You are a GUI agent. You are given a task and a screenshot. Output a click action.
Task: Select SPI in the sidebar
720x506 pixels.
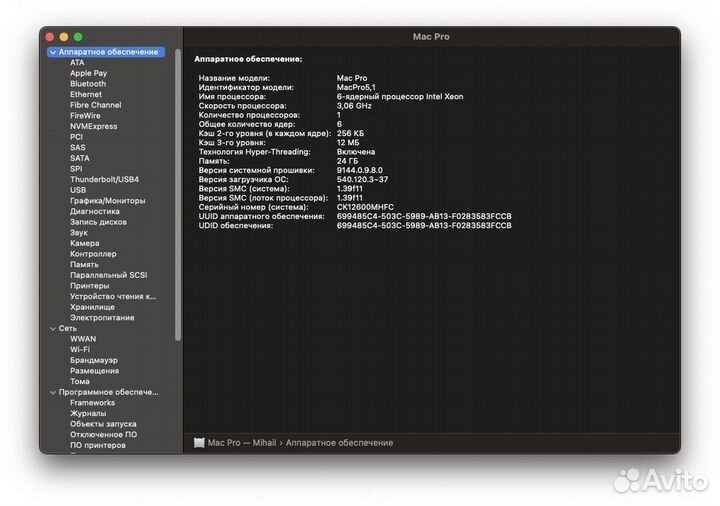76,169
